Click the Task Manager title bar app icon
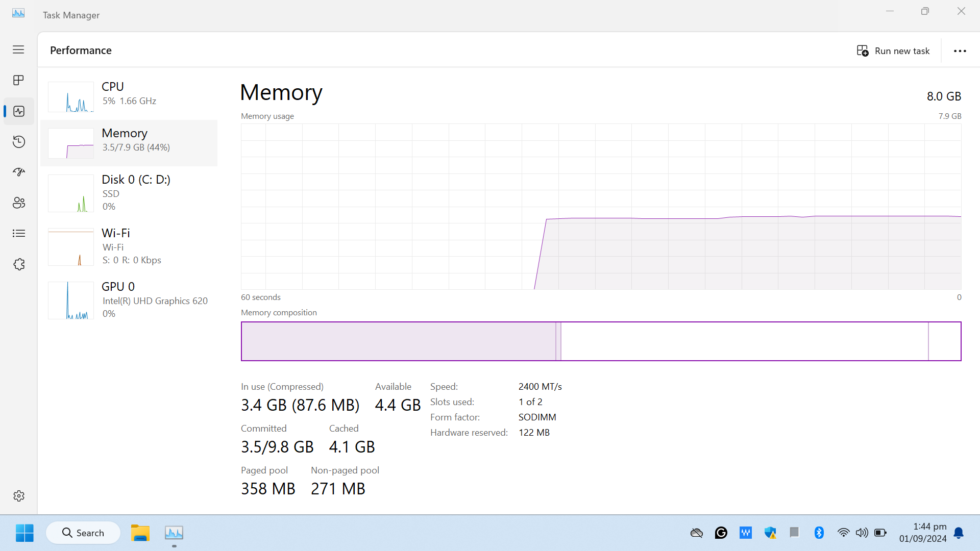 click(x=18, y=14)
